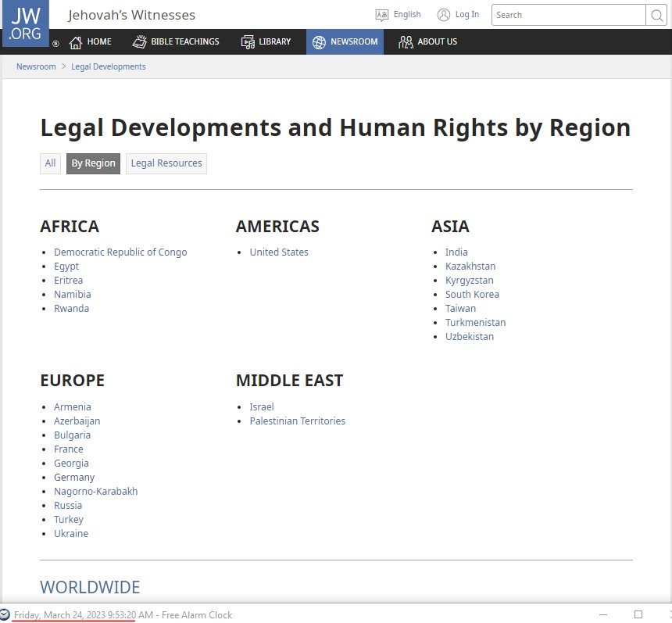Click the MIDDLE EAST region heading
672x623 pixels.
coord(290,381)
